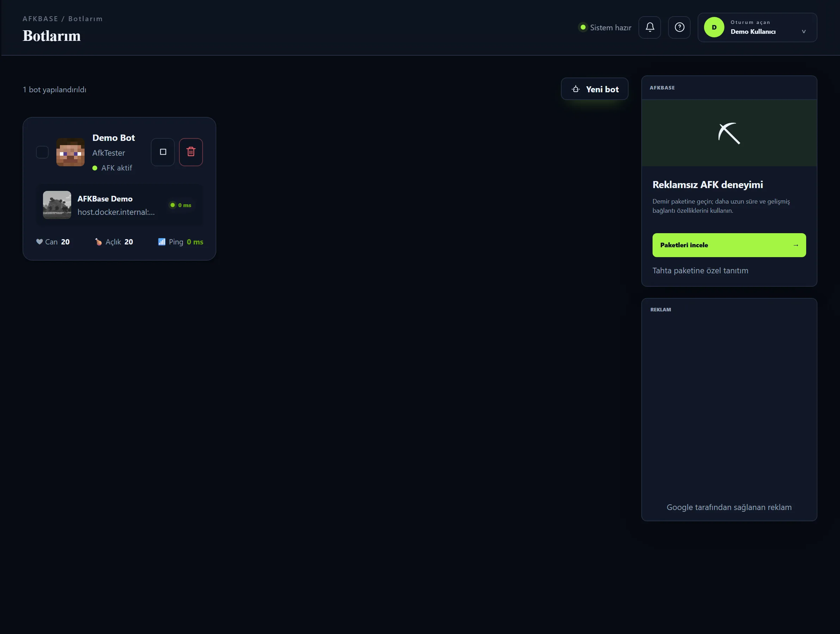
Task: Click the REKLAM label in ad panel
Action: pyautogui.click(x=660, y=310)
